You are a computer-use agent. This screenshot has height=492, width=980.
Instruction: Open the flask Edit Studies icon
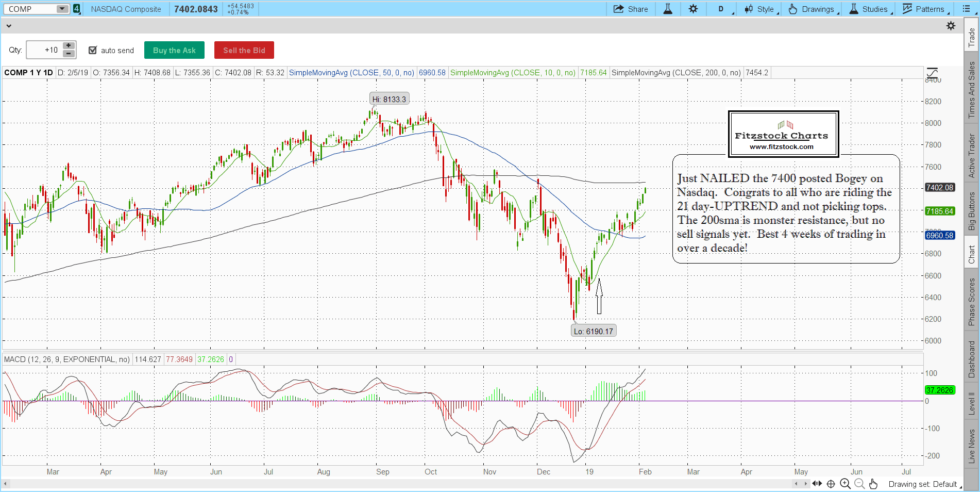tap(668, 9)
